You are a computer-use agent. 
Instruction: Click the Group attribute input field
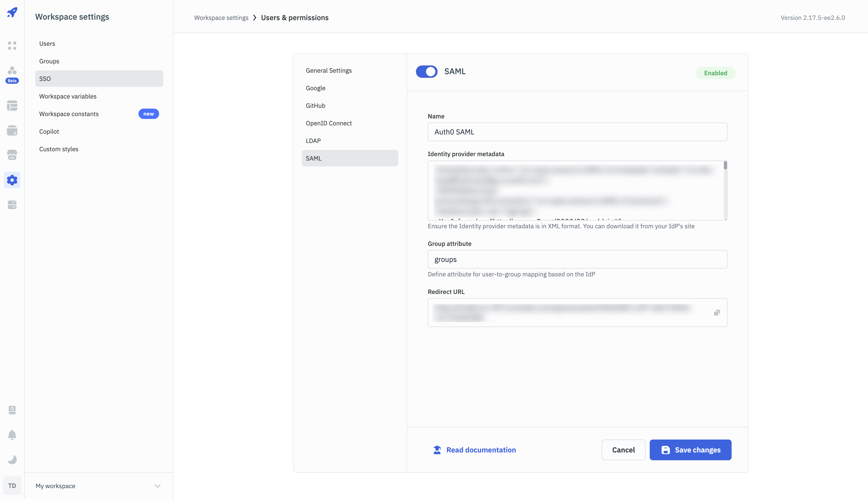coord(577,259)
